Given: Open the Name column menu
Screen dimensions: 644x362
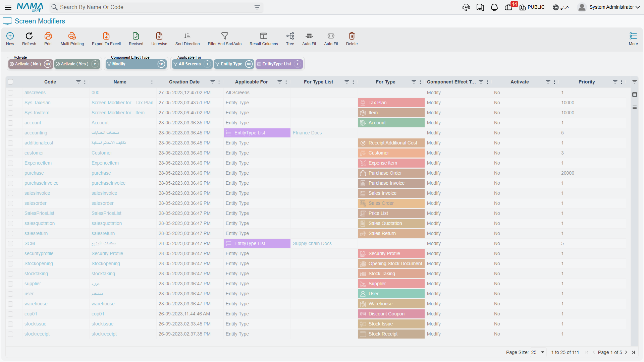Looking at the screenshot, I should point(152,82).
